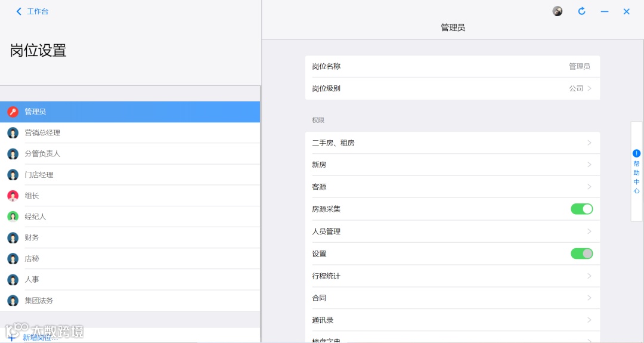Click the red avatar icon of 组长
Image resolution: width=644 pixels, height=343 pixels.
[13, 196]
